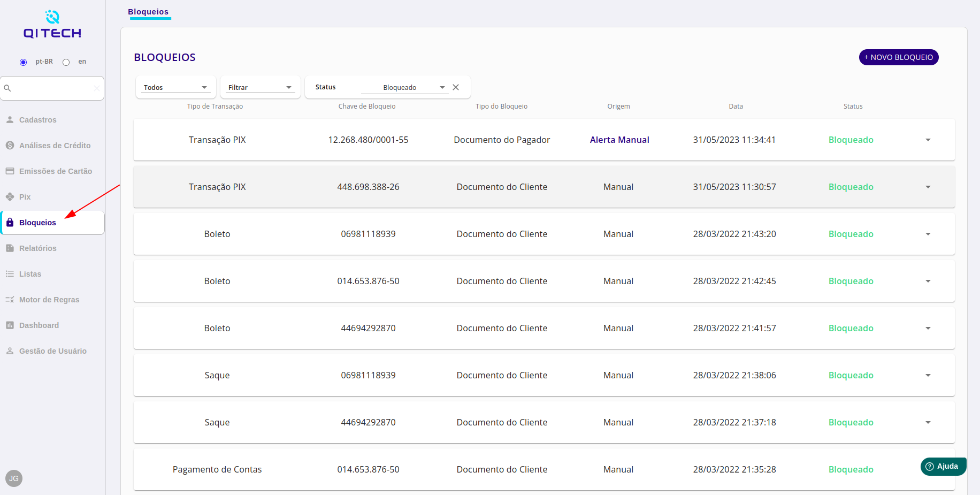Click the search magnifier icon
Screen dimensions: 980x495
7,88
